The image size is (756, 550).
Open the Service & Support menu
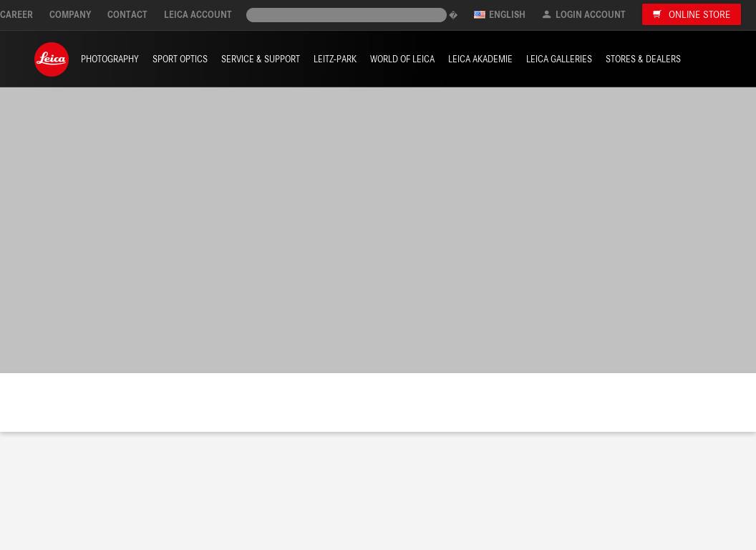point(261,59)
